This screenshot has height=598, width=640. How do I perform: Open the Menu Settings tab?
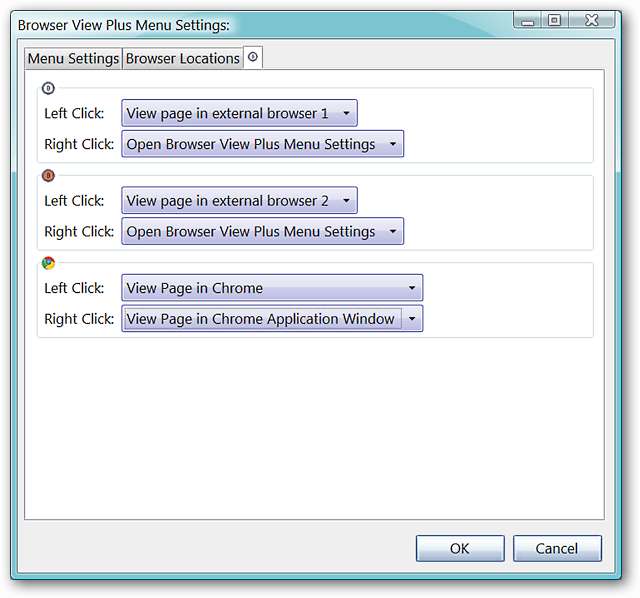click(x=73, y=58)
